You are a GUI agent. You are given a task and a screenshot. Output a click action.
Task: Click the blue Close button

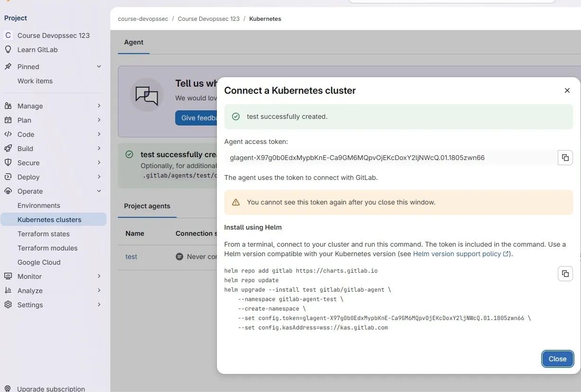[557, 359]
